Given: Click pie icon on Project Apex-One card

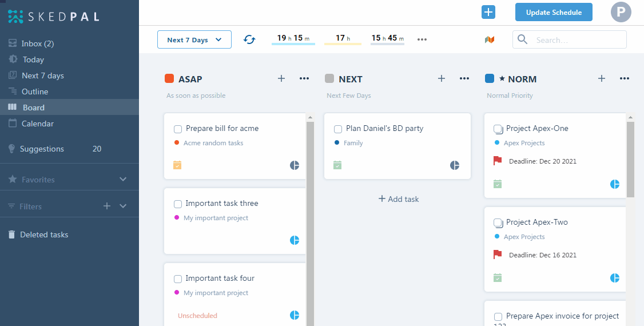Looking at the screenshot, I should pyautogui.click(x=615, y=184).
